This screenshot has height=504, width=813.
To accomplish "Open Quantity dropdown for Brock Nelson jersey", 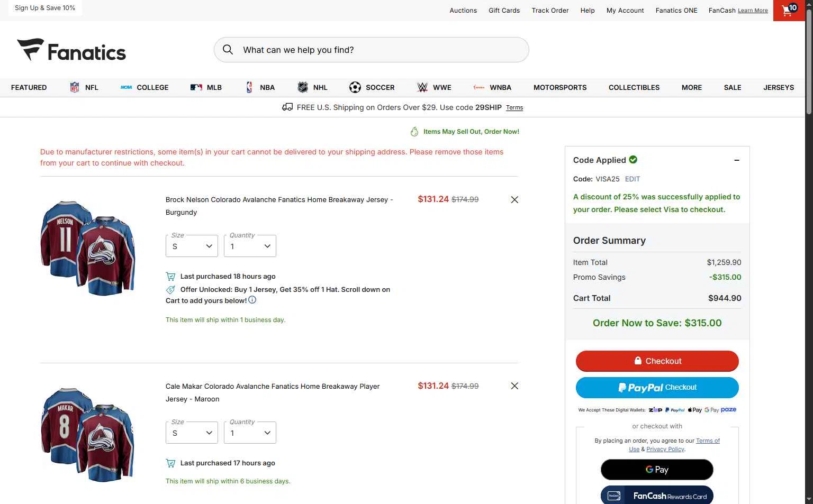I will tap(250, 246).
